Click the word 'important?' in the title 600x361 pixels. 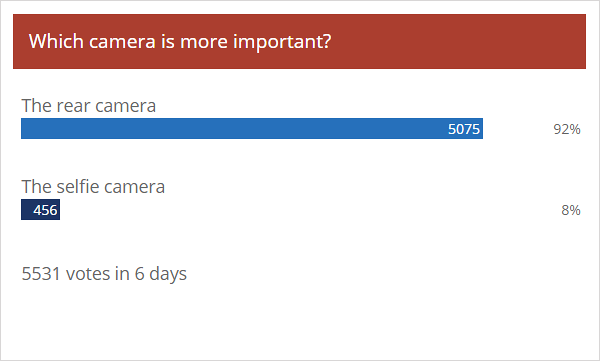coord(282,42)
